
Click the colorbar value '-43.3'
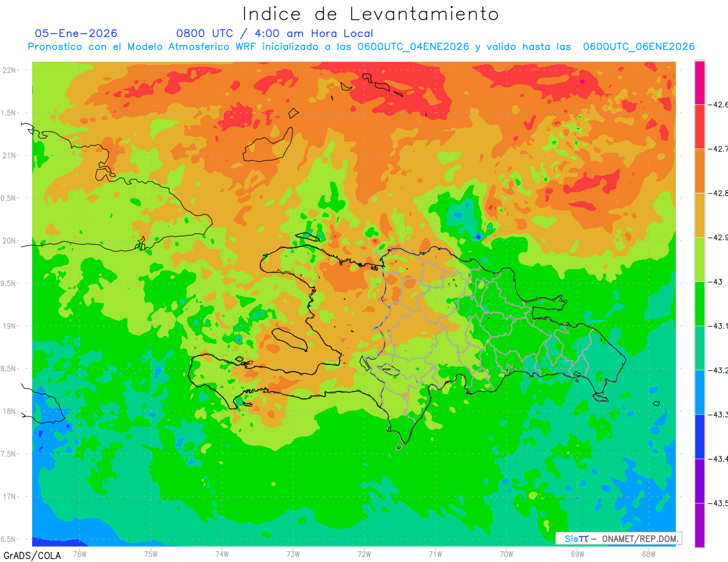pos(718,415)
